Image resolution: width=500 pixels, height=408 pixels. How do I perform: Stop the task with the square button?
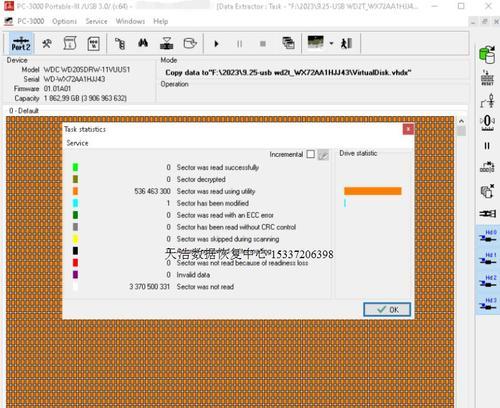coord(263,44)
